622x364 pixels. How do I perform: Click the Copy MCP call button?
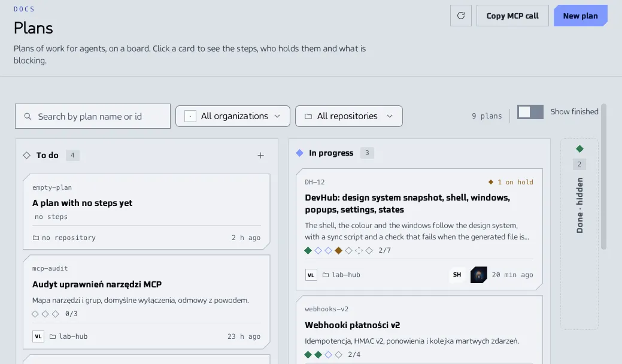tap(512, 16)
